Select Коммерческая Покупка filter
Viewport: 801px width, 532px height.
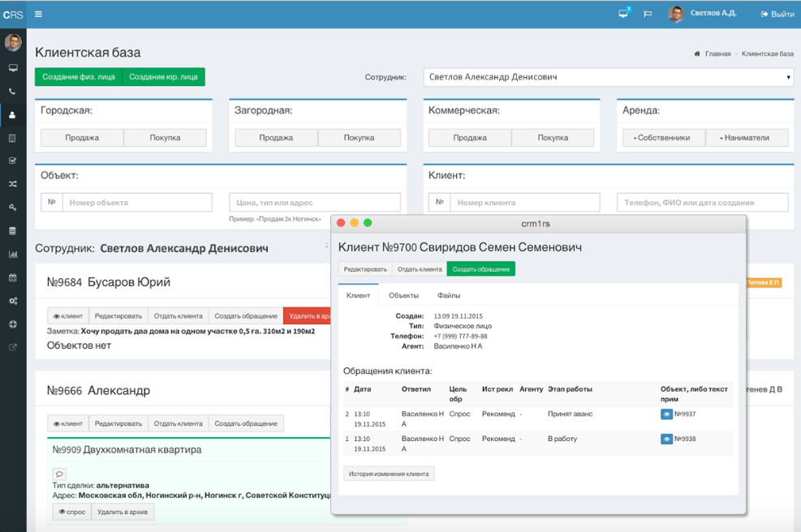[x=553, y=138]
